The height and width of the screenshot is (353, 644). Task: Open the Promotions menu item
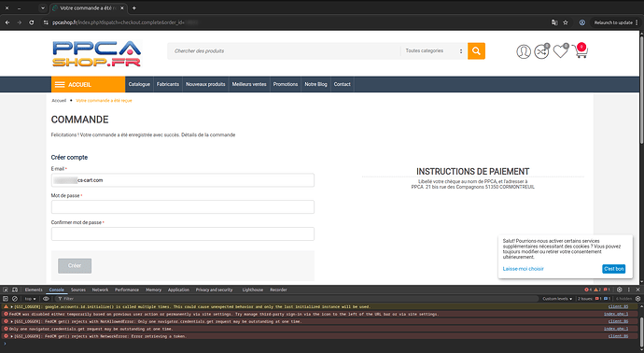point(286,84)
